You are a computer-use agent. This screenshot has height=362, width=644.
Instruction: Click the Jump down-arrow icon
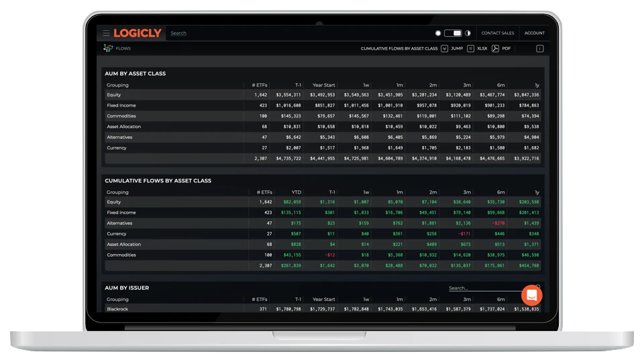(444, 48)
